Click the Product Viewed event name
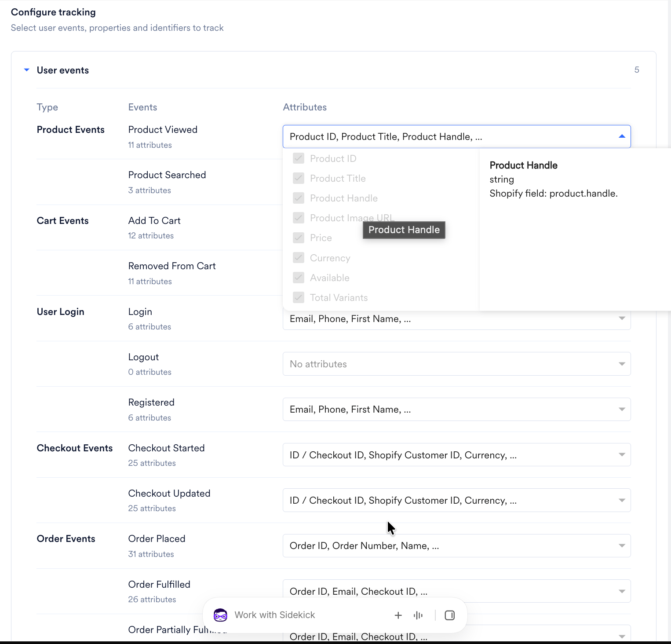This screenshot has width=671, height=644. pos(163,130)
